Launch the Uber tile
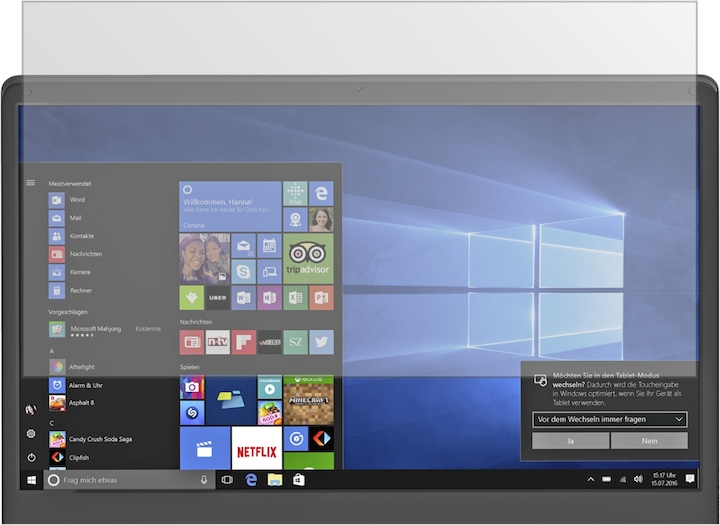This screenshot has height=525, width=720. coord(217,298)
